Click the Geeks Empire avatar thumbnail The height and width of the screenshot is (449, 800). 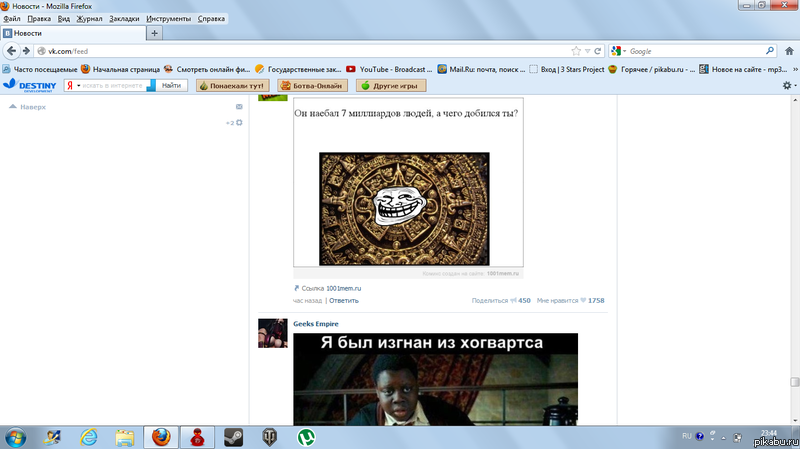click(272, 333)
